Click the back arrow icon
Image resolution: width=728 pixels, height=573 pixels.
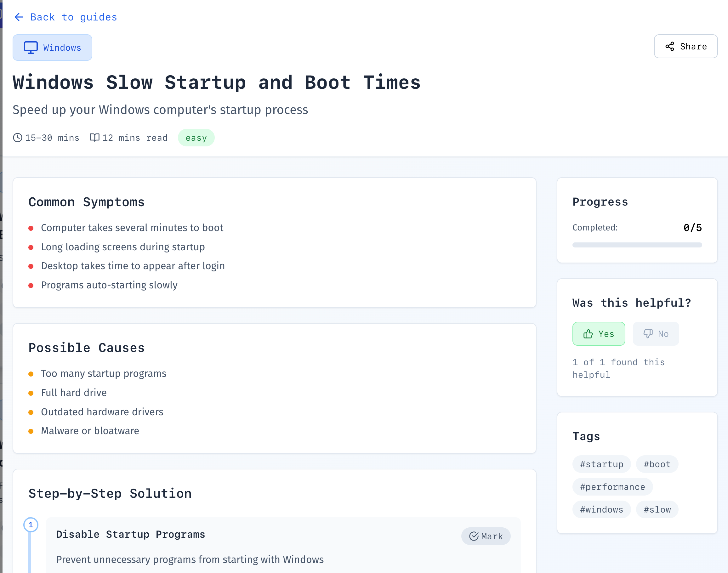point(19,17)
